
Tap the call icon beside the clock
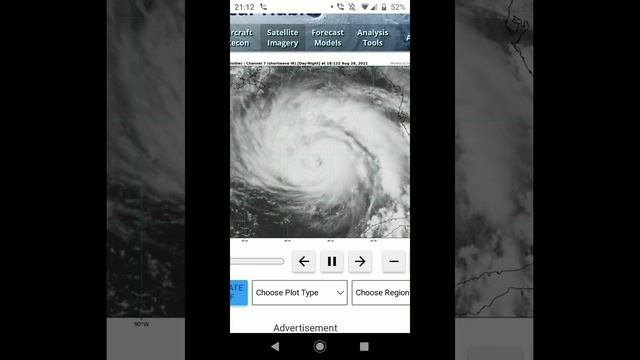tap(264, 7)
